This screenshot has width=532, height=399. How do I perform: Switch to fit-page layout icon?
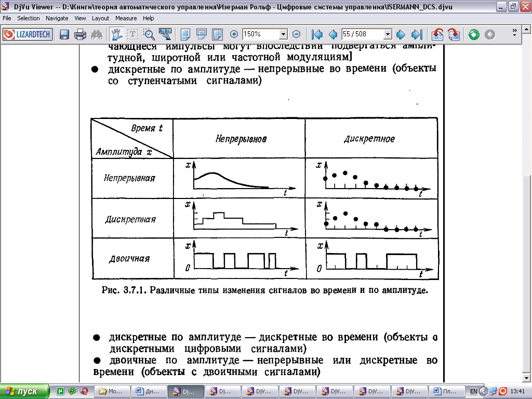click(217, 34)
